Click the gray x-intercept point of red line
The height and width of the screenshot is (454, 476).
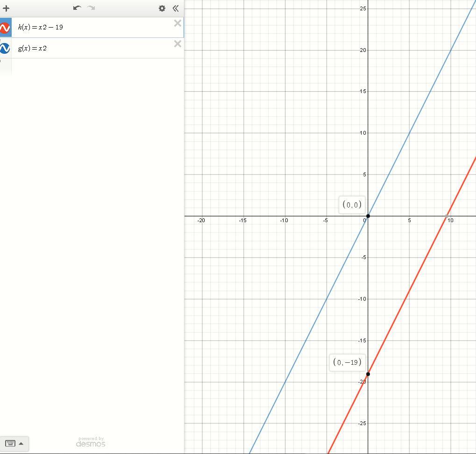click(447, 216)
